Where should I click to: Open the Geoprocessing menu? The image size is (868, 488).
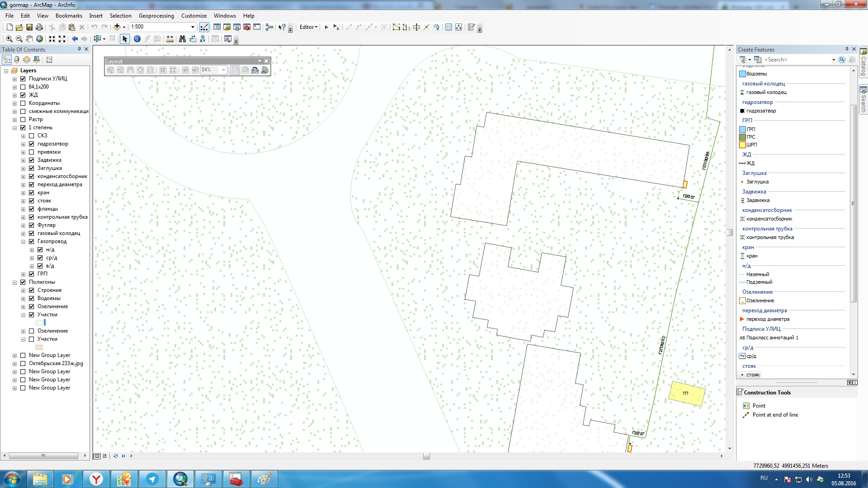(x=156, y=15)
